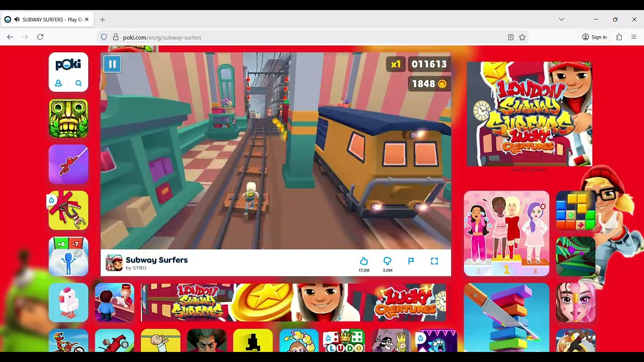
Task: Open the blue monster Geometry game thumbnail
Action: click(437, 340)
